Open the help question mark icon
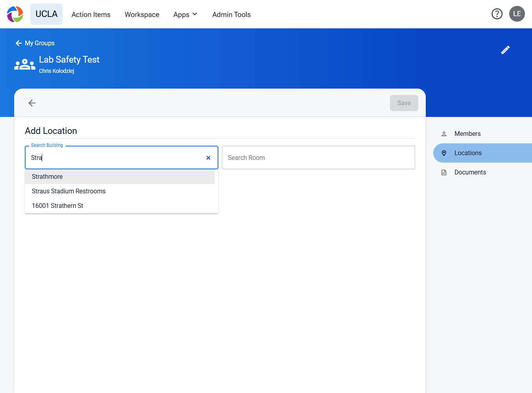The width and height of the screenshot is (532, 393). 497,14
